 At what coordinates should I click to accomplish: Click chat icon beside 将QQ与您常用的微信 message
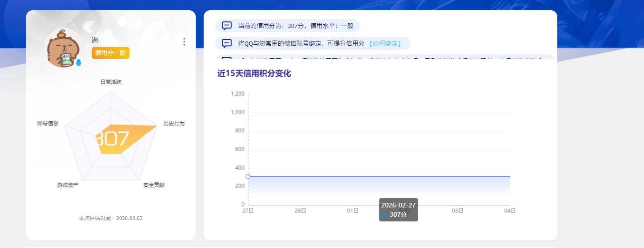click(227, 43)
